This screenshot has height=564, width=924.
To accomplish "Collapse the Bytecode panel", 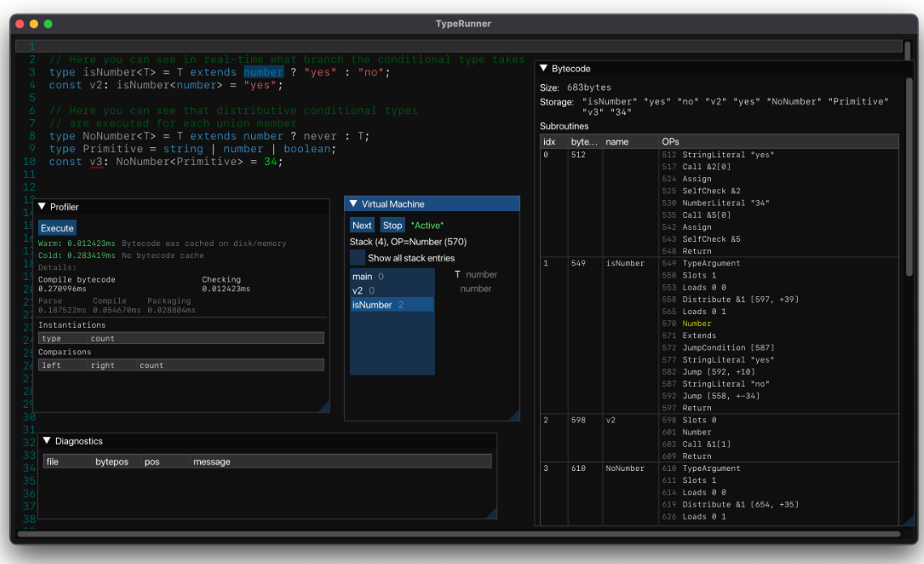I will (543, 68).
